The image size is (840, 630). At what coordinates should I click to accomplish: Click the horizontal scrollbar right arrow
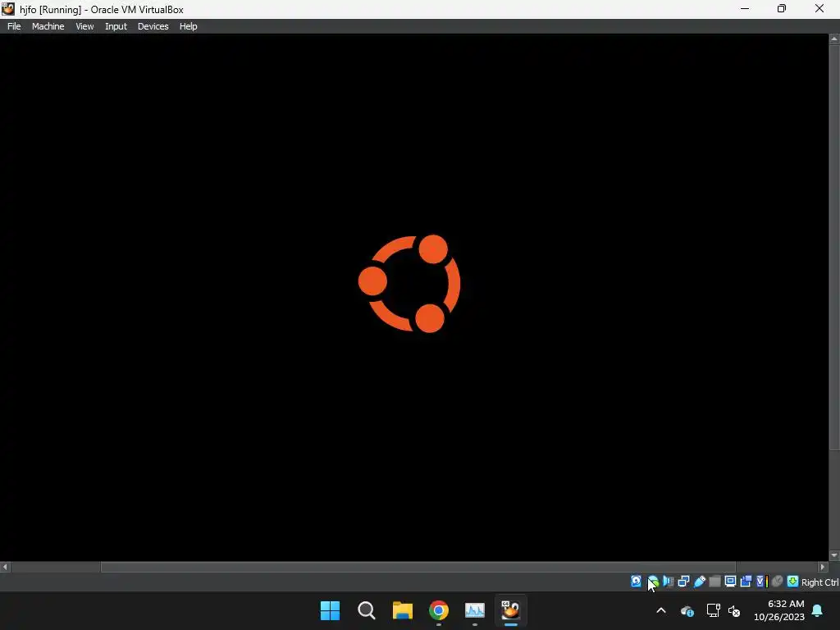point(823,567)
